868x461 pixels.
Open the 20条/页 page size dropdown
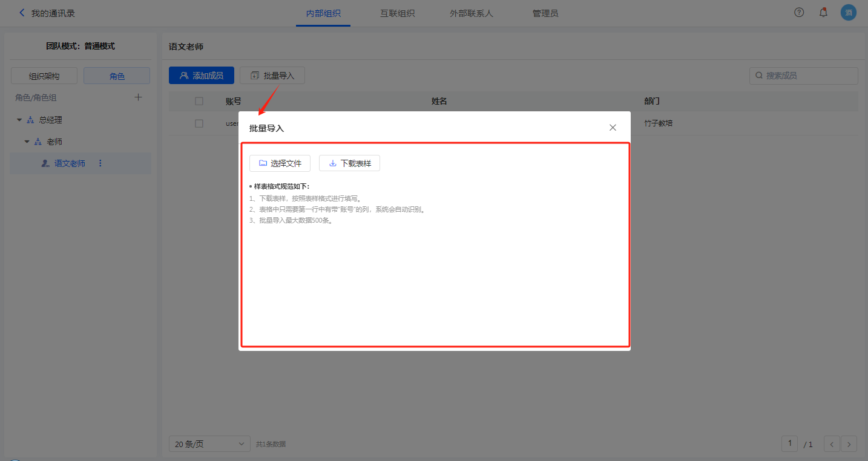[x=209, y=444]
